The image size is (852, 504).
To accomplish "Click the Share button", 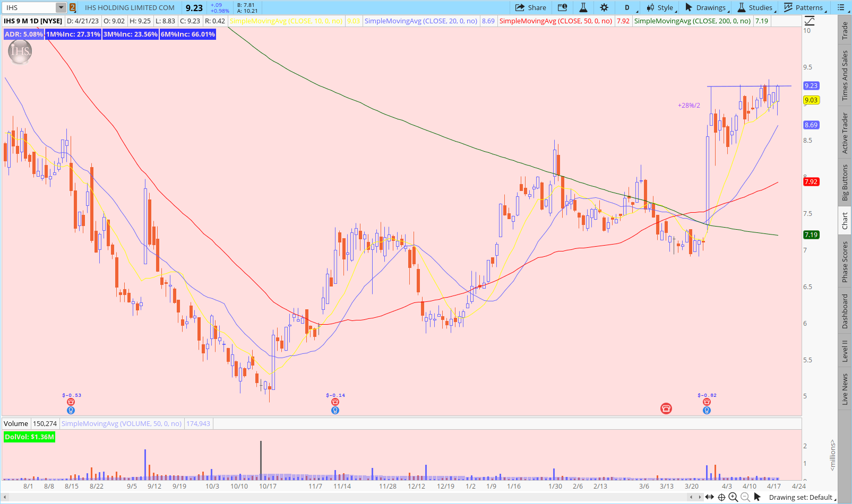I will click(x=531, y=7).
